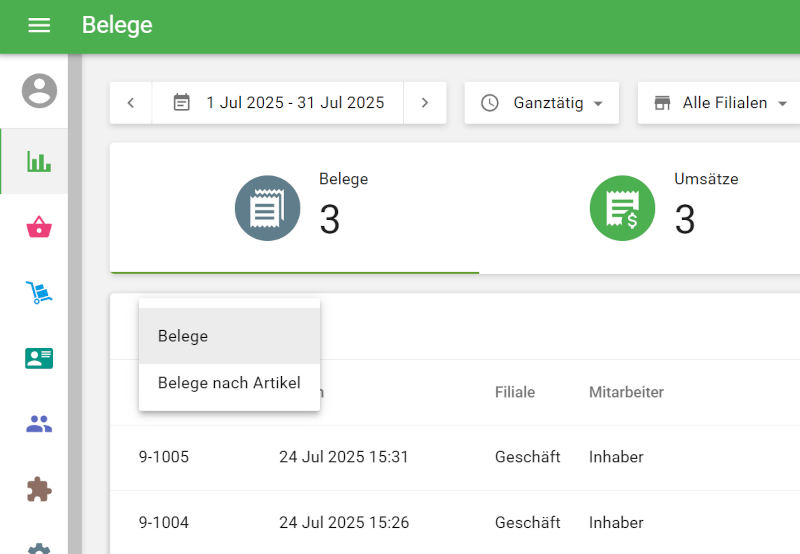This screenshot has width=800, height=554.
Task: Open the customers people icon section
Action: tap(39, 424)
